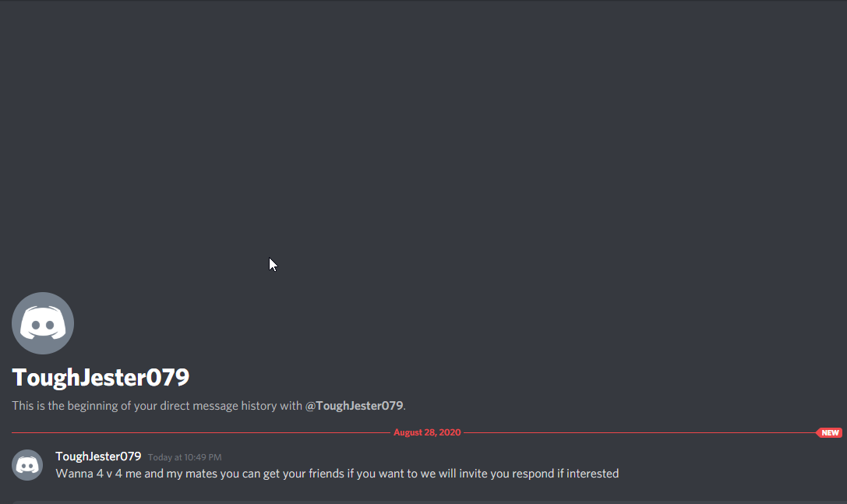Click the word interested ending the message

tap(592, 474)
